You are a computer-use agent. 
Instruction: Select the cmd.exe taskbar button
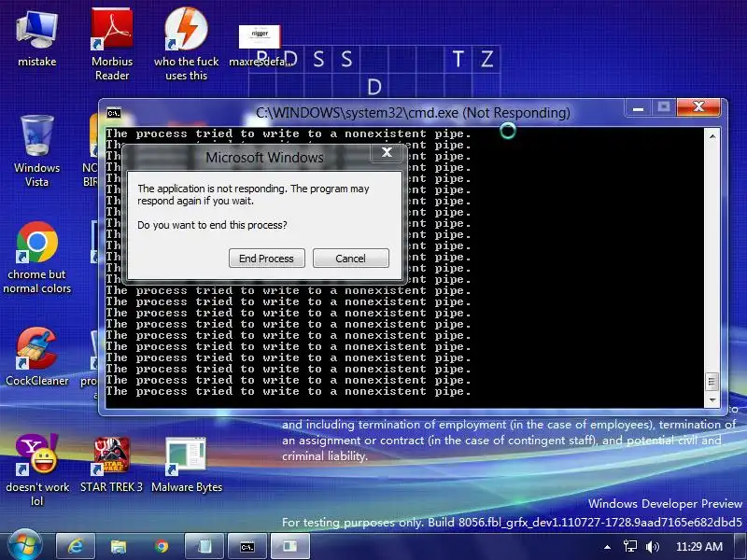click(x=247, y=546)
